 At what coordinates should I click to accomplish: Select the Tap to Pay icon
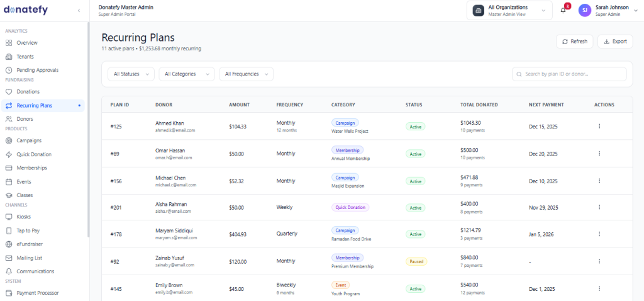click(x=9, y=230)
